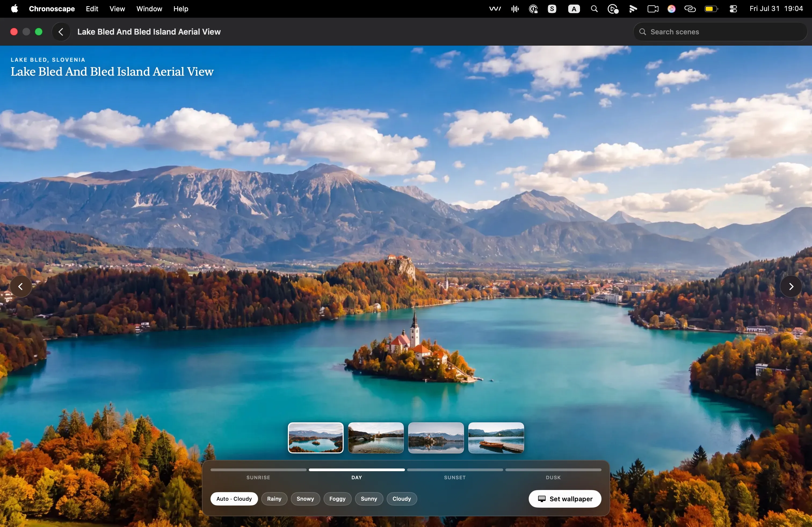812x527 pixels.
Task: Open the colorful circular menu bar icon
Action: [672, 9]
